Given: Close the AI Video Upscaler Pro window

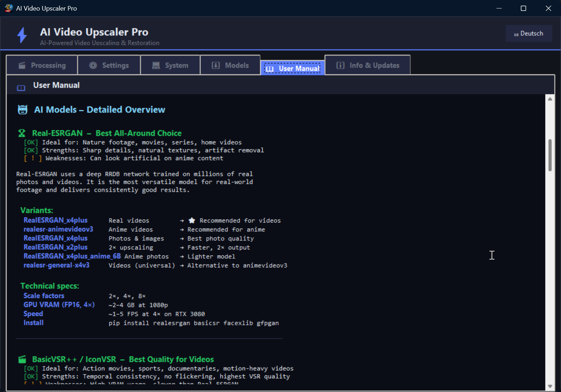Looking at the screenshot, I should [x=548, y=8].
